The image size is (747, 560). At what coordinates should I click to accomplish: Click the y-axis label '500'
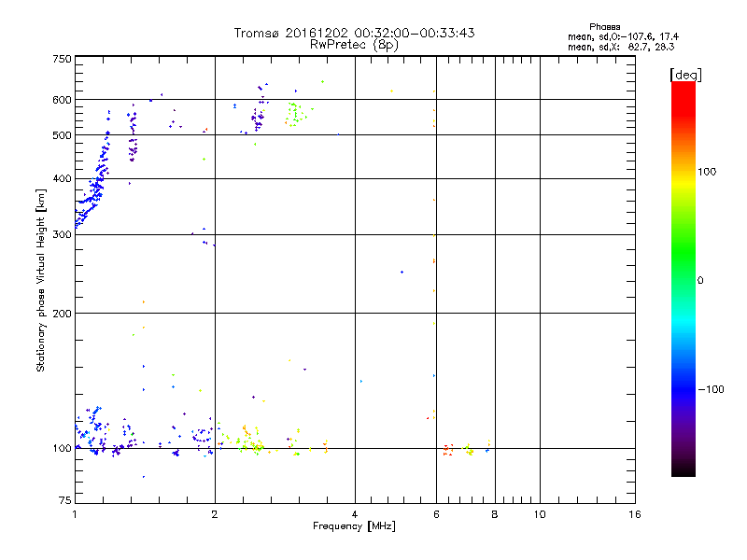[x=62, y=135]
